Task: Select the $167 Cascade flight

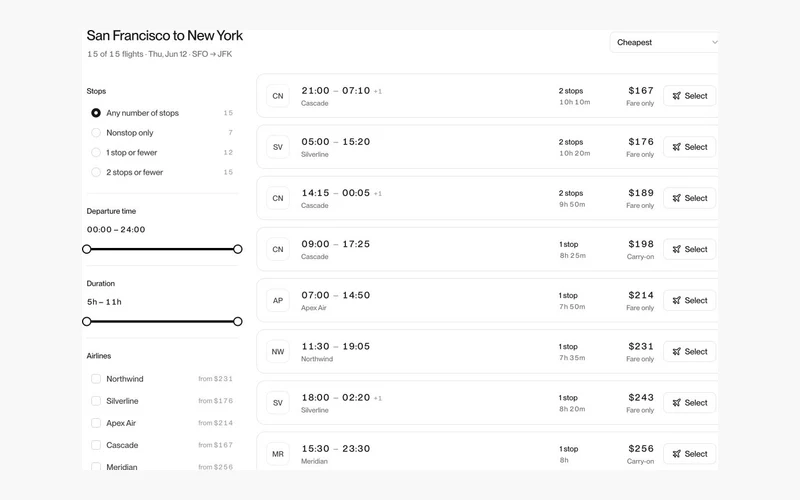Action: (689, 96)
